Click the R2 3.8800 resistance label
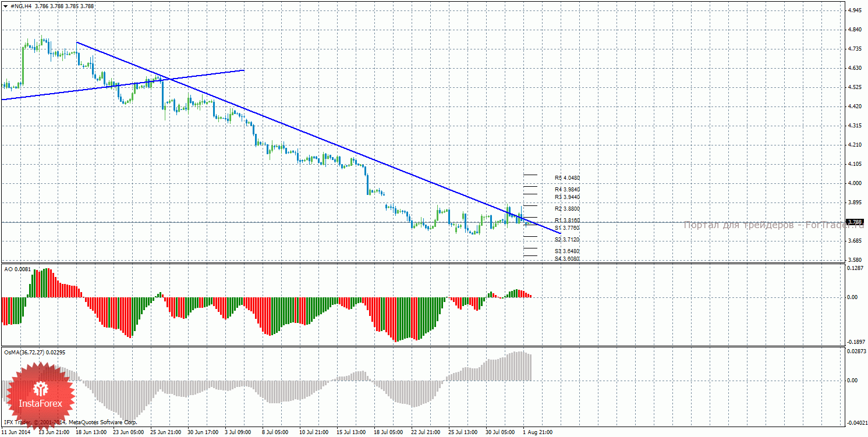This screenshot has height=437, width=868. (567, 209)
